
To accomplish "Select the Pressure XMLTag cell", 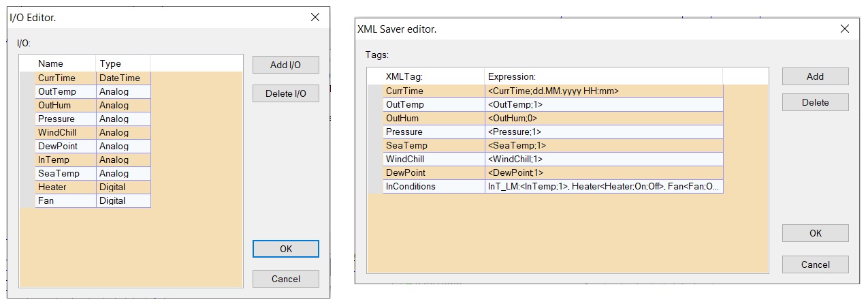I will [x=434, y=132].
